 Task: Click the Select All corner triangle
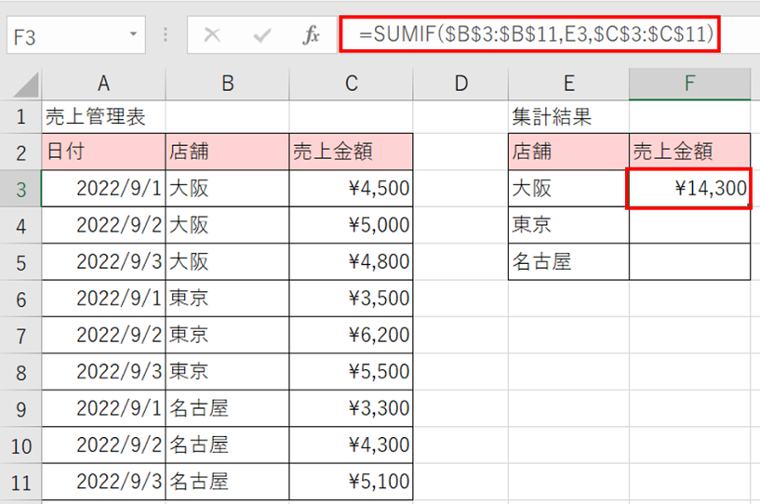[x=26, y=84]
